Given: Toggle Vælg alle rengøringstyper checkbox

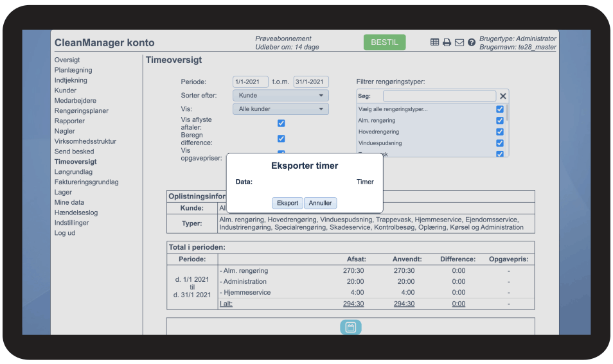Looking at the screenshot, I should (x=500, y=109).
